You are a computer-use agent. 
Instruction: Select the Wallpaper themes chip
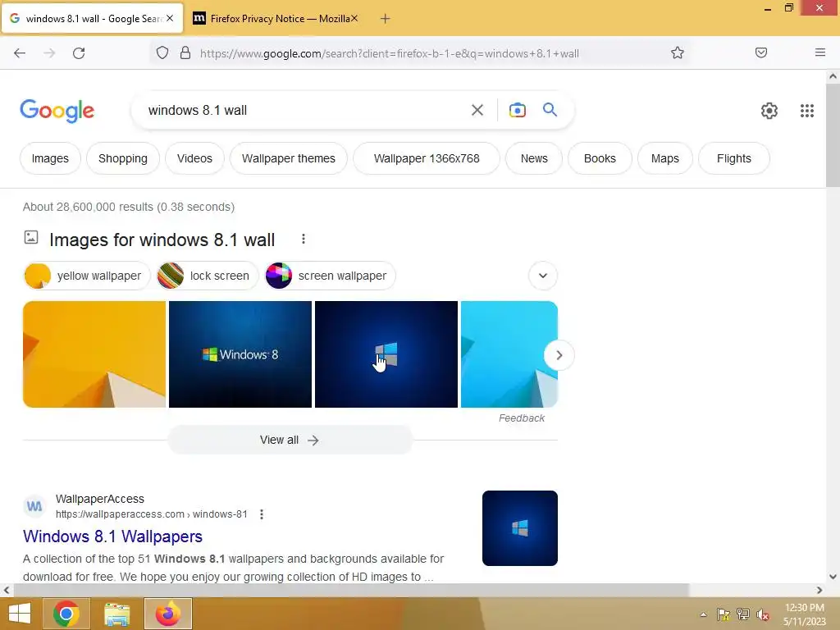pyautogui.click(x=288, y=158)
